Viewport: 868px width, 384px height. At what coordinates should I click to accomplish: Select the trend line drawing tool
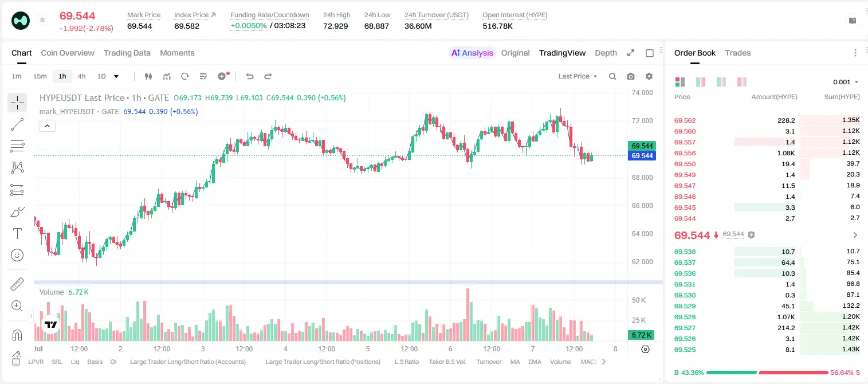[x=17, y=124]
